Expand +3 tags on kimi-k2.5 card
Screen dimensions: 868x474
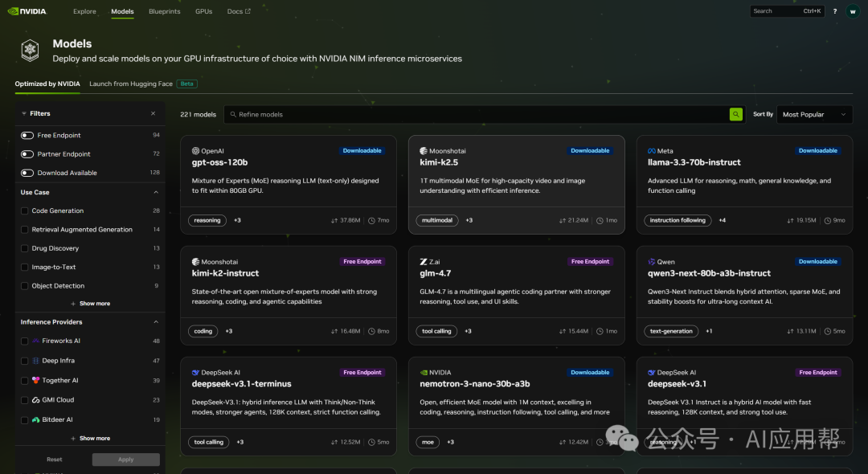click(469, 221)
